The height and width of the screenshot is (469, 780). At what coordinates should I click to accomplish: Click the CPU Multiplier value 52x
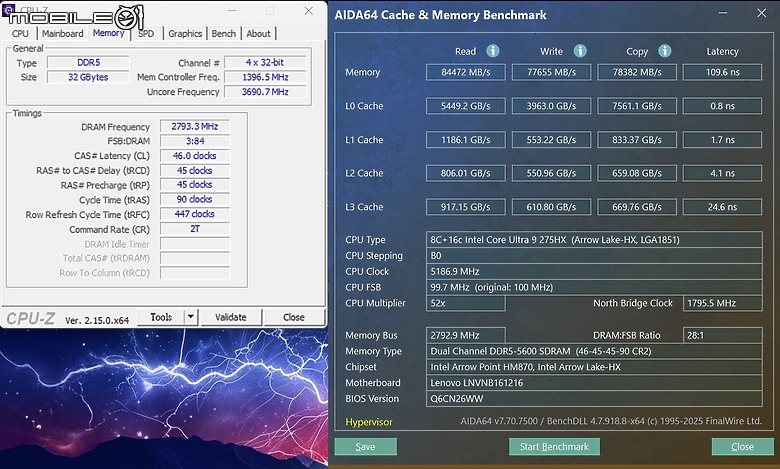[x=466, y=303]
